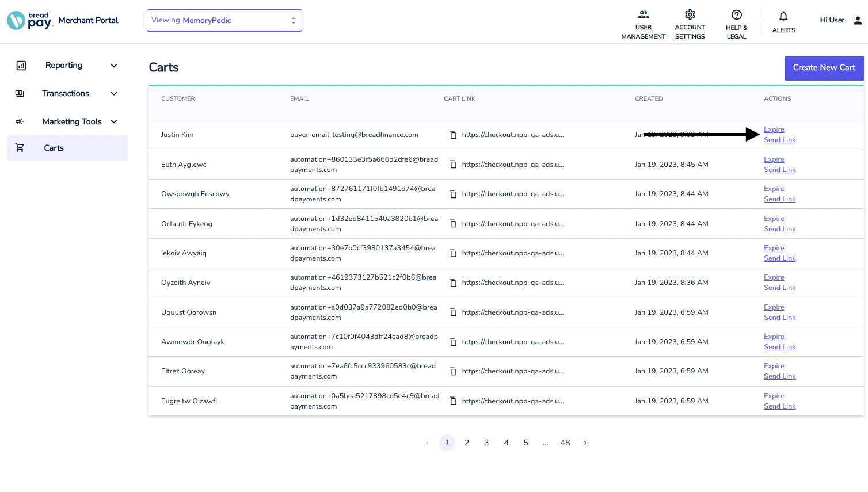
Task: Open Help & Legal question icon
Action: [737, 15]
